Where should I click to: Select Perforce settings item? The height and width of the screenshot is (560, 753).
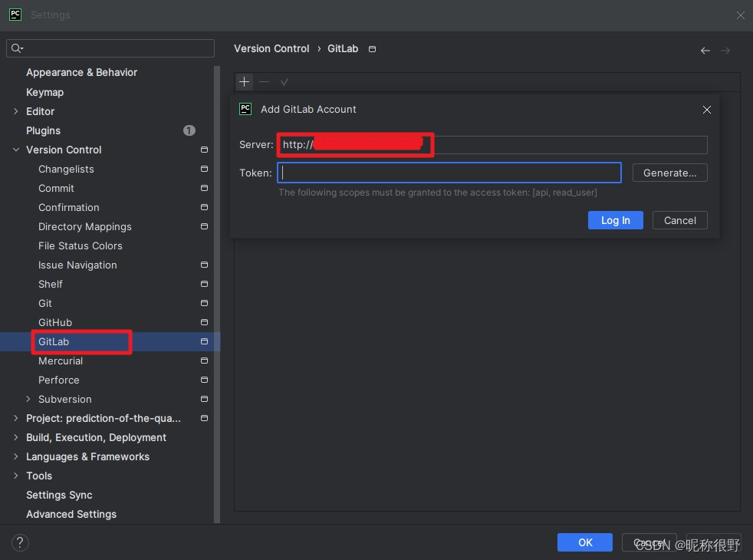[x=58, y=380]
